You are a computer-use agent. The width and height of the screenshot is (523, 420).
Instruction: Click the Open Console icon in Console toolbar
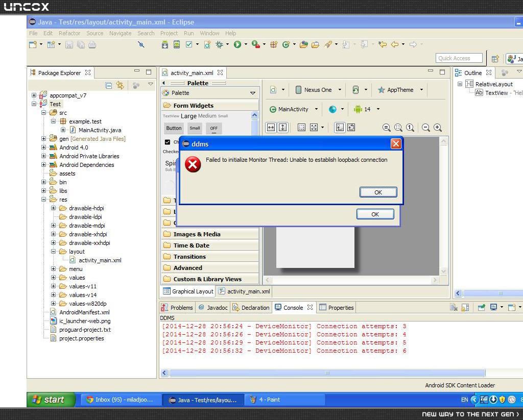pos(511,307)
